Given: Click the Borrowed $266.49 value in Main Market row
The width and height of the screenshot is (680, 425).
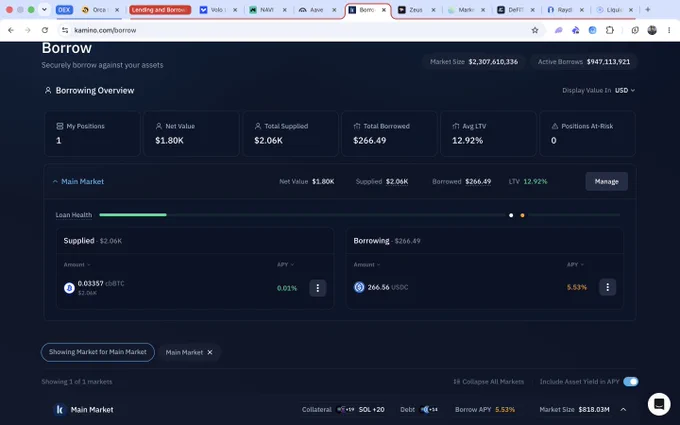Looking at the screenshot, I should tap(478, 181).
